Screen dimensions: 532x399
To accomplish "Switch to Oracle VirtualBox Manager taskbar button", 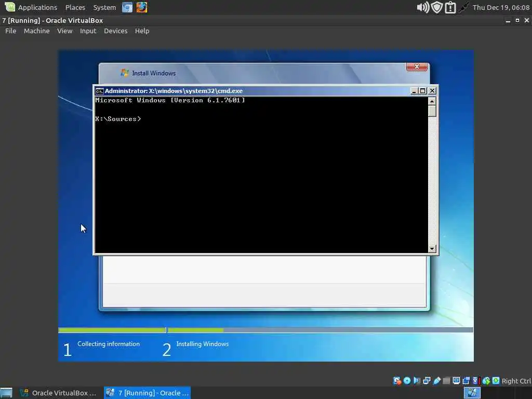I will point(58,393).
